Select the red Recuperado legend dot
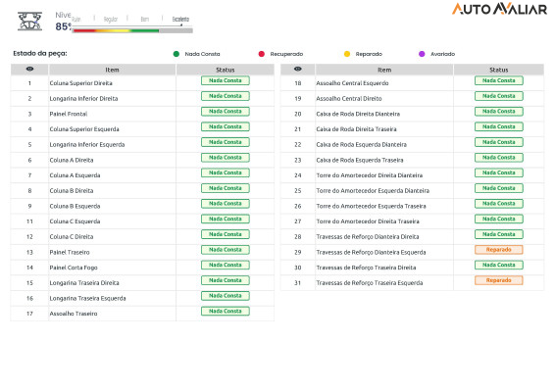555x392 pixels. [x=262, y=54]
